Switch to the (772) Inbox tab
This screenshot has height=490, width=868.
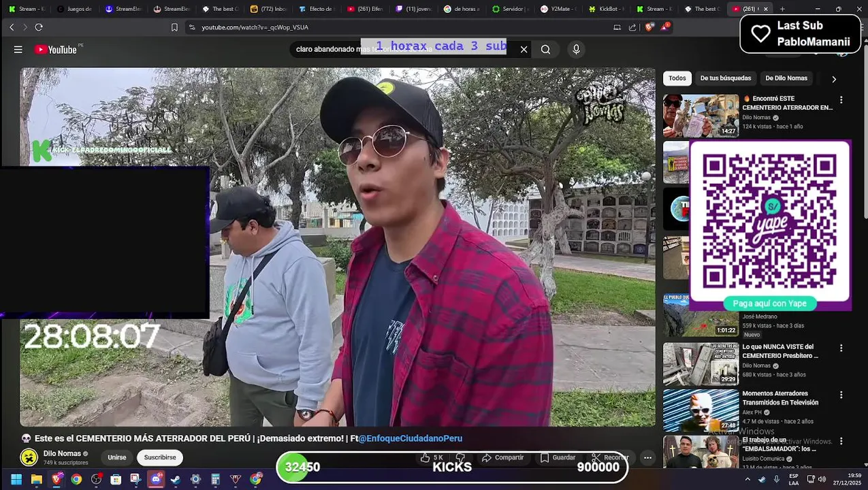tap(268, 9)
